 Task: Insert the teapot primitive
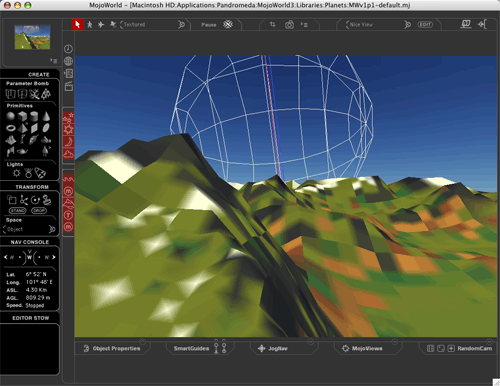tap(22, 151)
